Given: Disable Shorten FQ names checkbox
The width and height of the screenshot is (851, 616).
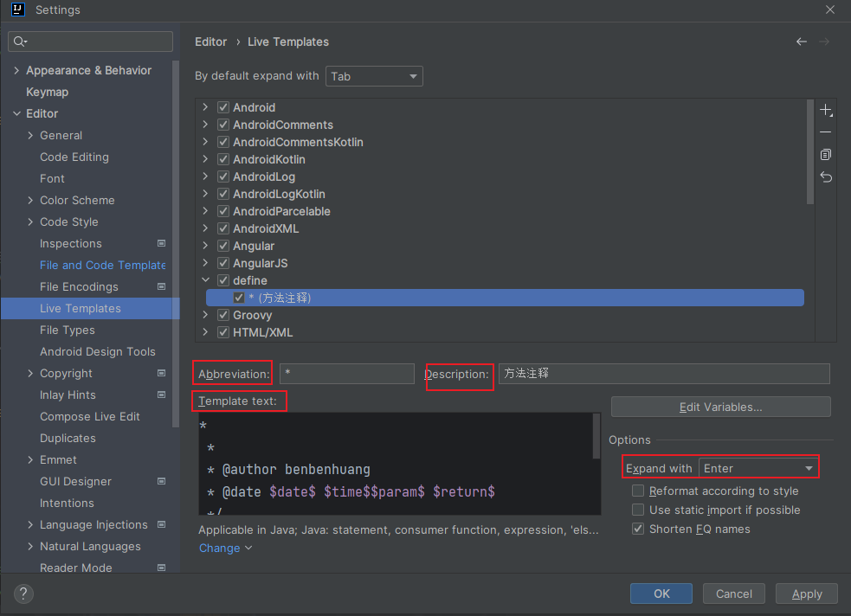Looking at the screenshot, I should (638, 529).
